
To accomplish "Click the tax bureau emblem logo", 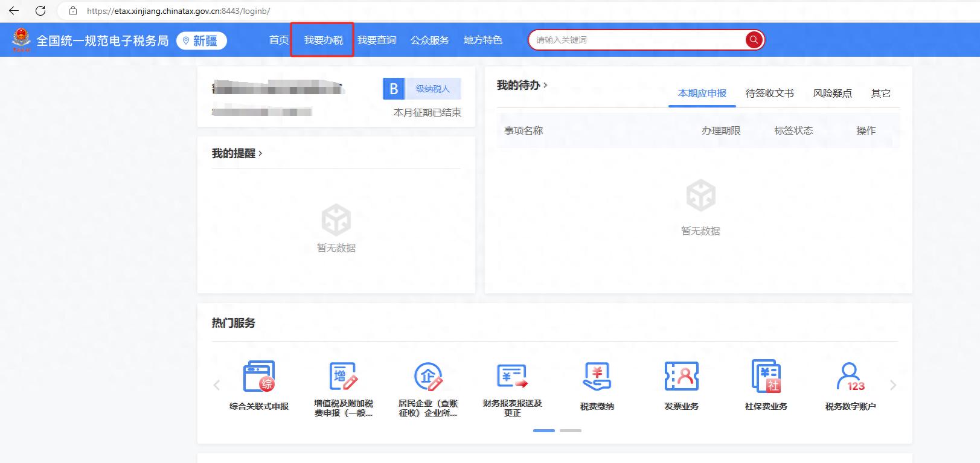I will (x=22, y=40).
